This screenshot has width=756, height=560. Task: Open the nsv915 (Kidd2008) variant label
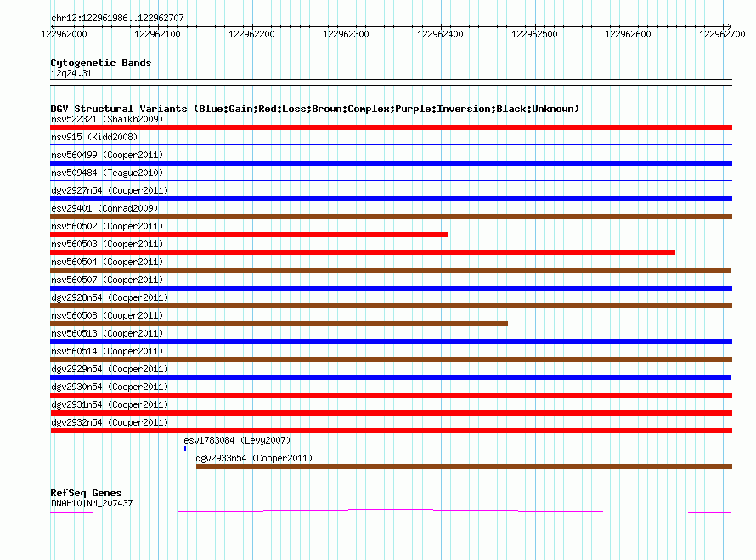tap(94, 137)
